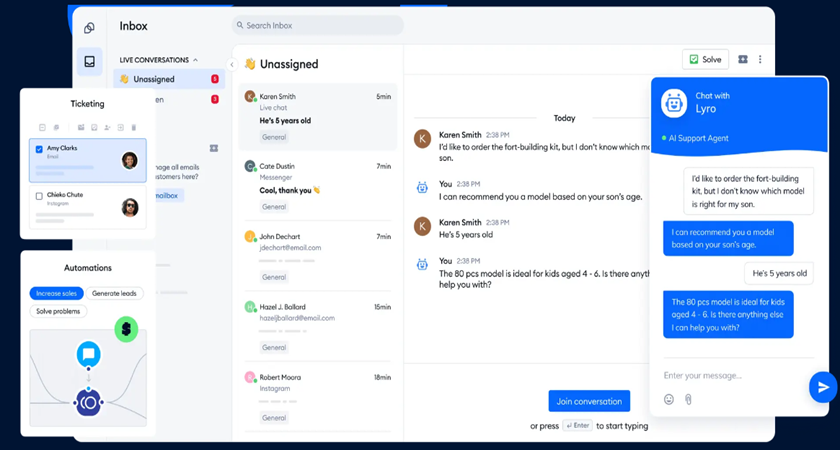Screen dimensions: 840x450
Task: Select the Solve problems automation pill
Action: (58, 311)
